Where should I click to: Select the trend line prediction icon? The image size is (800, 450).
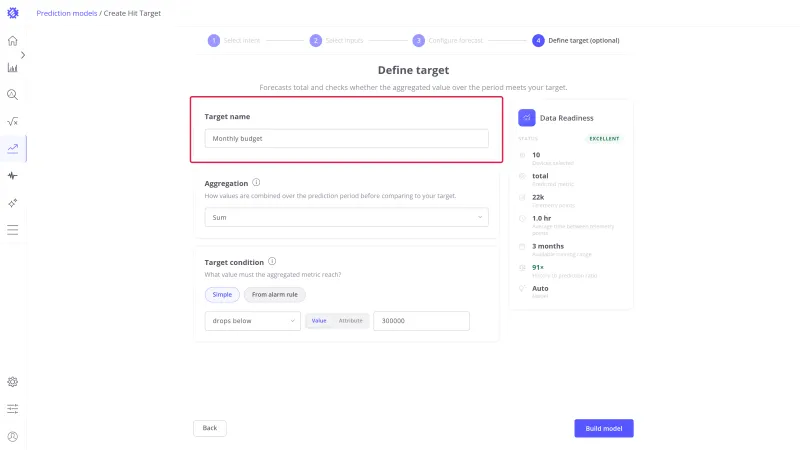click(x=13, y=148)
